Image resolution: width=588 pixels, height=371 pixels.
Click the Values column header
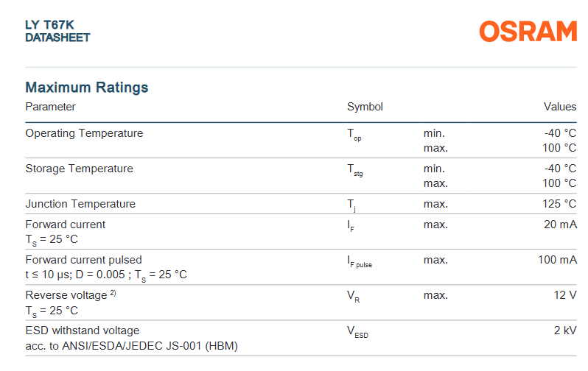click(x=559, y=107)
